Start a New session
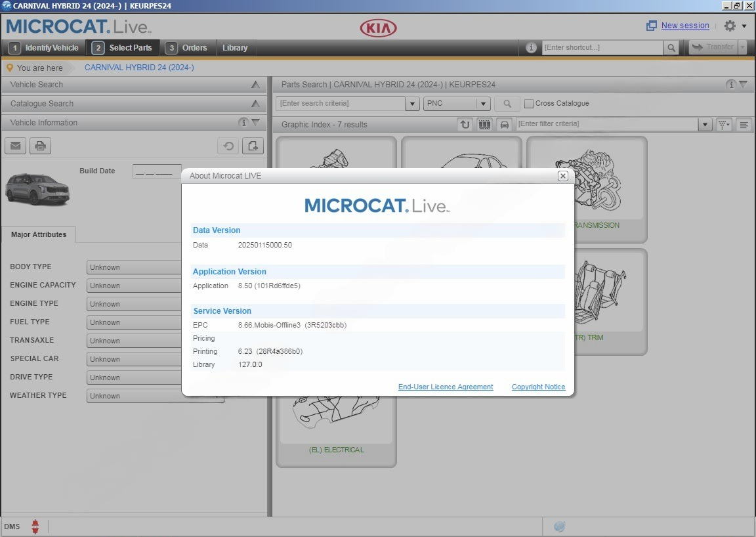Viewport: 756px width, 537px height. pos(685,26)
